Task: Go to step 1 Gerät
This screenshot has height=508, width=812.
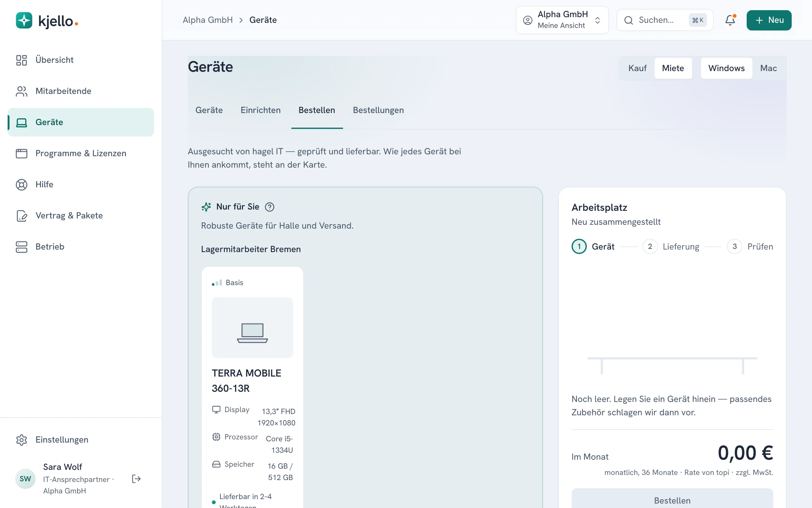Action: click(593, 247)
